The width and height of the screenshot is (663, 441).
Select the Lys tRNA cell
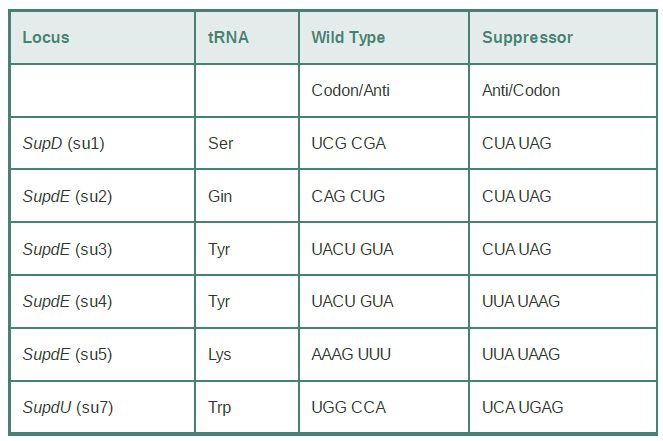247,354
